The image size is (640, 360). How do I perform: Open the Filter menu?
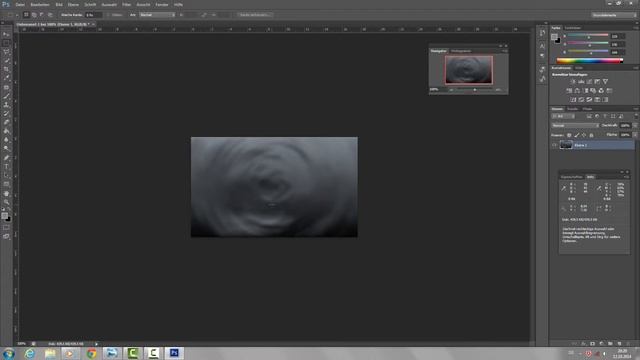tap(127, 4)
